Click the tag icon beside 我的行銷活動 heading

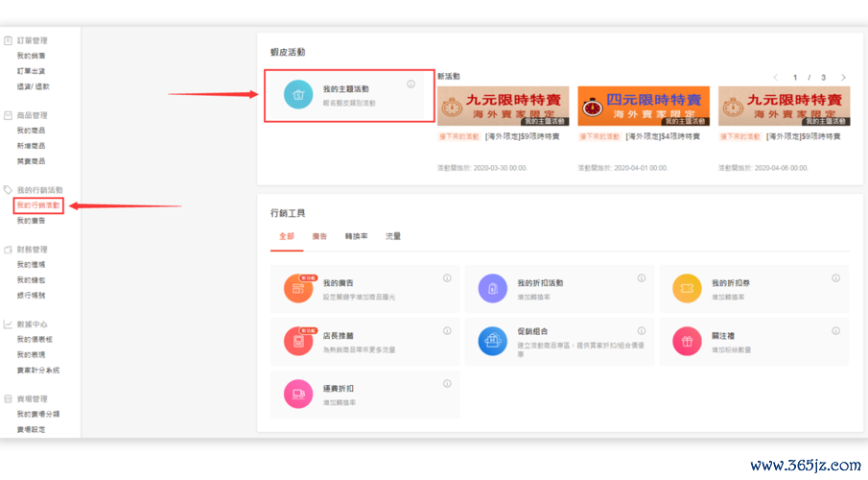pyautogui.click(x=8, y=190)
